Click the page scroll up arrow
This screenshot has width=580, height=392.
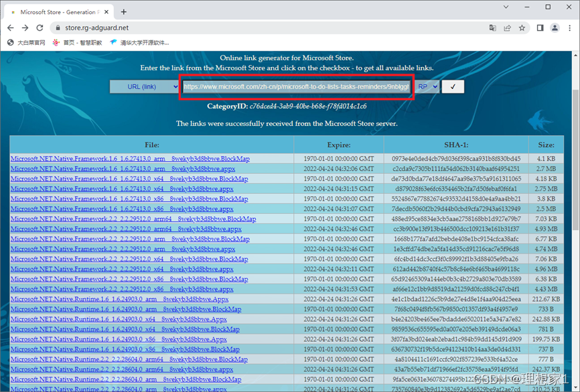[575, 55]
